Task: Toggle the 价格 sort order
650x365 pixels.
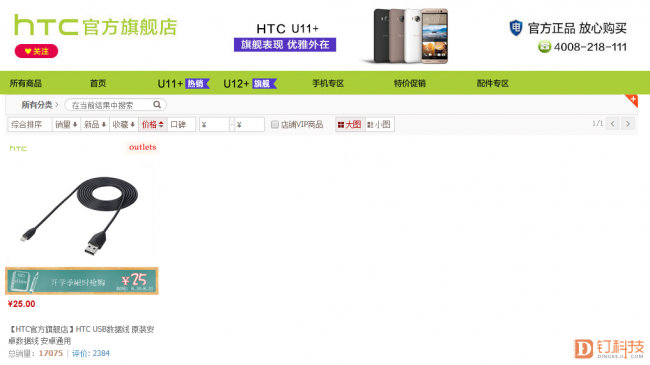Action: (153, 124)
